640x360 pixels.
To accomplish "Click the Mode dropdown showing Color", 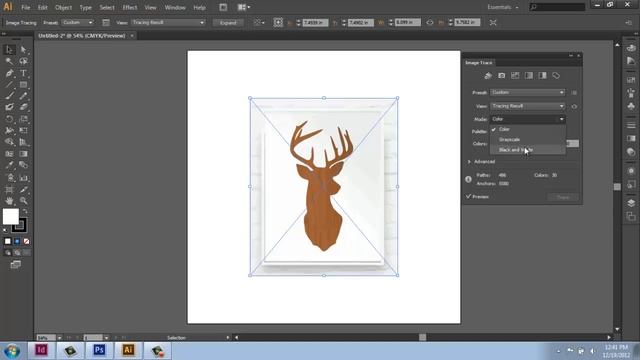I will pyautogui.click(x=527, y=119).
